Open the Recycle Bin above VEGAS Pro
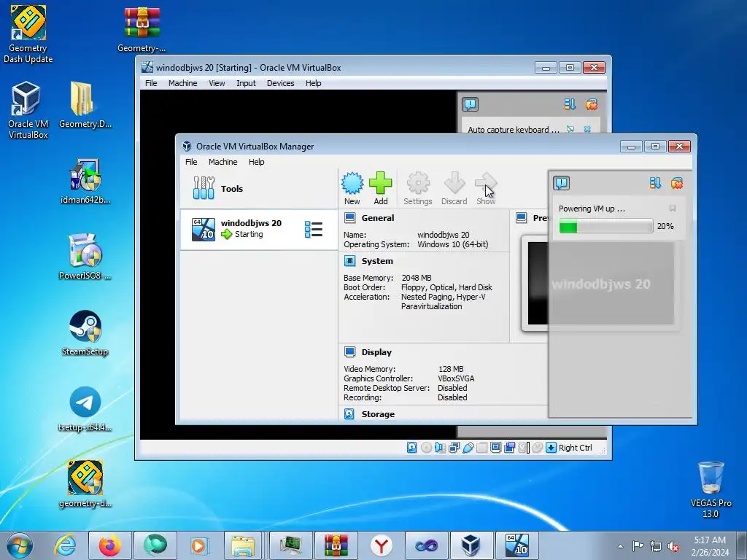Viewport: 747px width, 560px height. (711, 478)
